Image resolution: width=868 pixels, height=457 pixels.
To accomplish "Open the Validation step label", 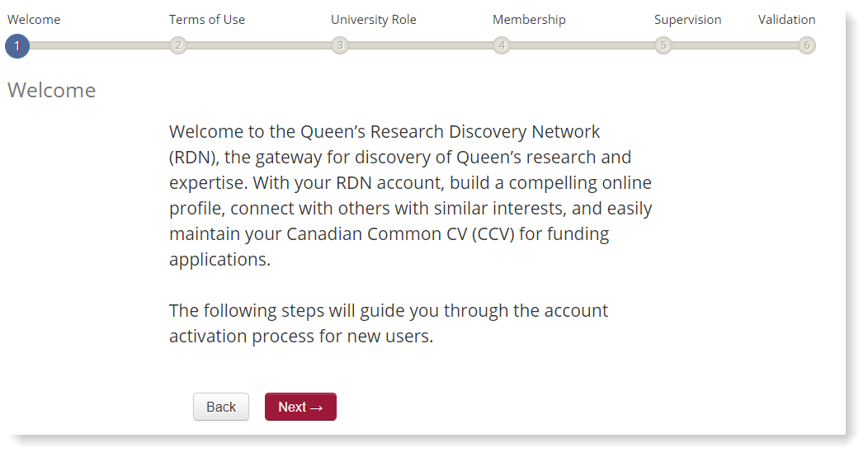I will (x=786, y=20).
